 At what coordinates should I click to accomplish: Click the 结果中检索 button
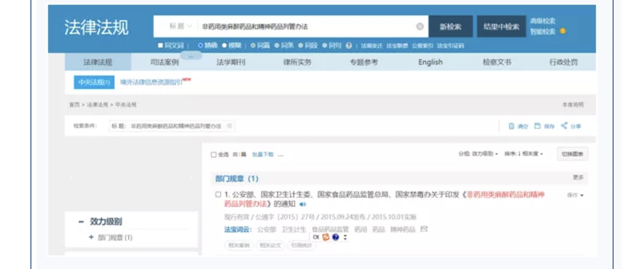coord(501,26)
